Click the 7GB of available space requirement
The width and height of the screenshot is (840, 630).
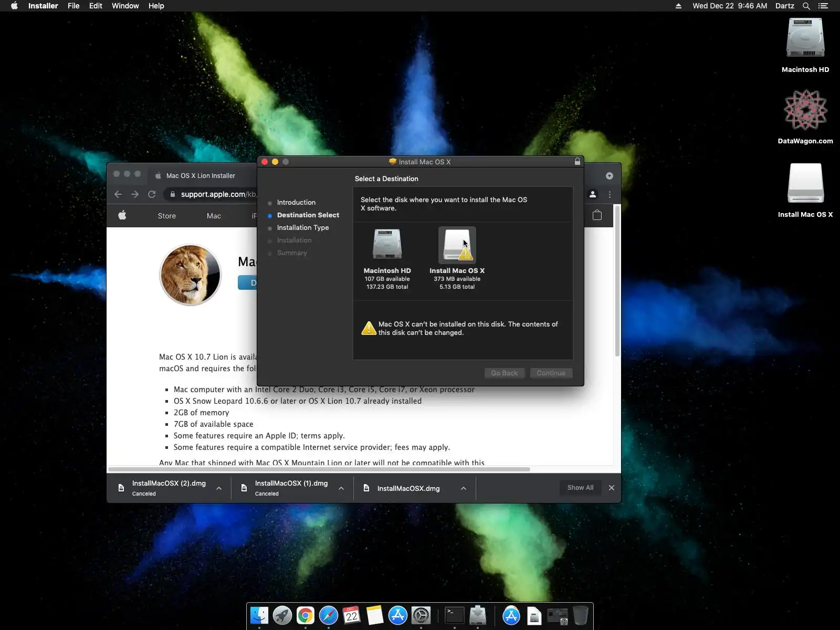coord(214,424)
